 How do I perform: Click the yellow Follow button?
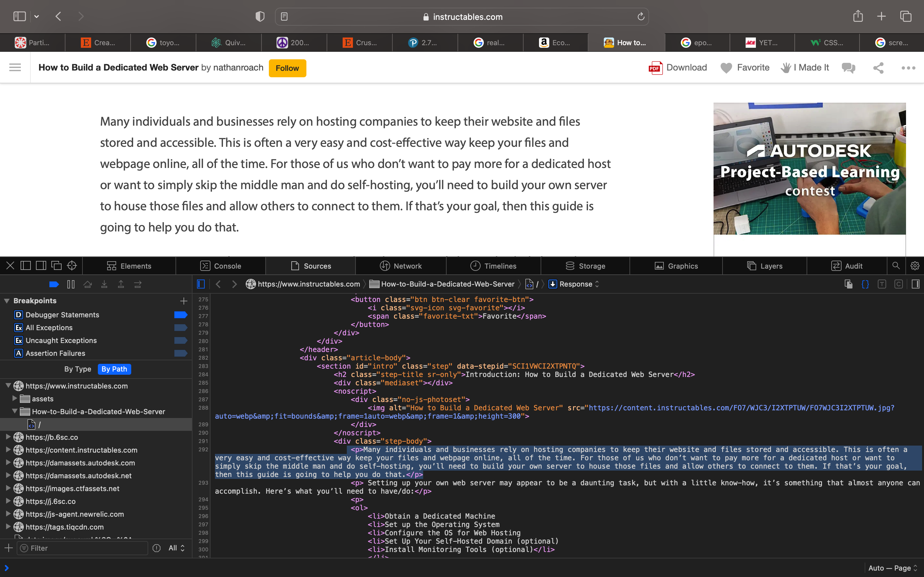pos(287,68)
